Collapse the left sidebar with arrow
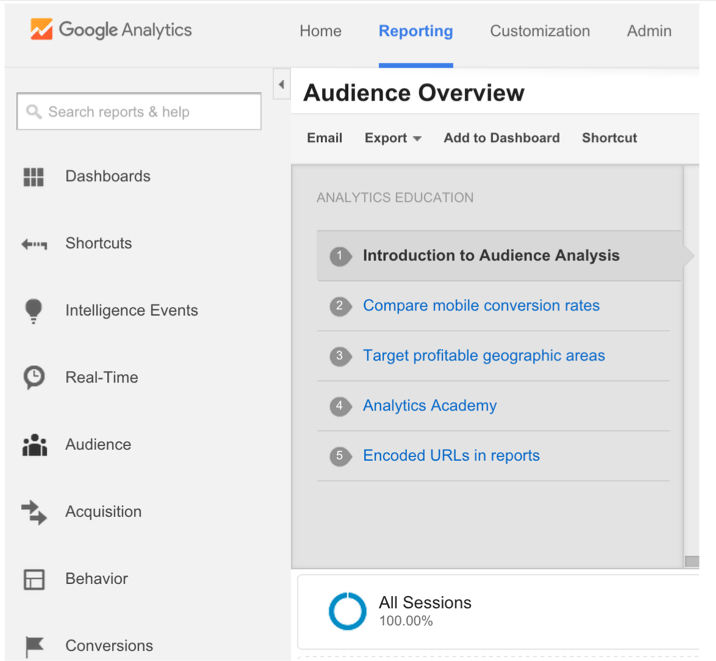This screenshot has height=661, width=716. 282,84
